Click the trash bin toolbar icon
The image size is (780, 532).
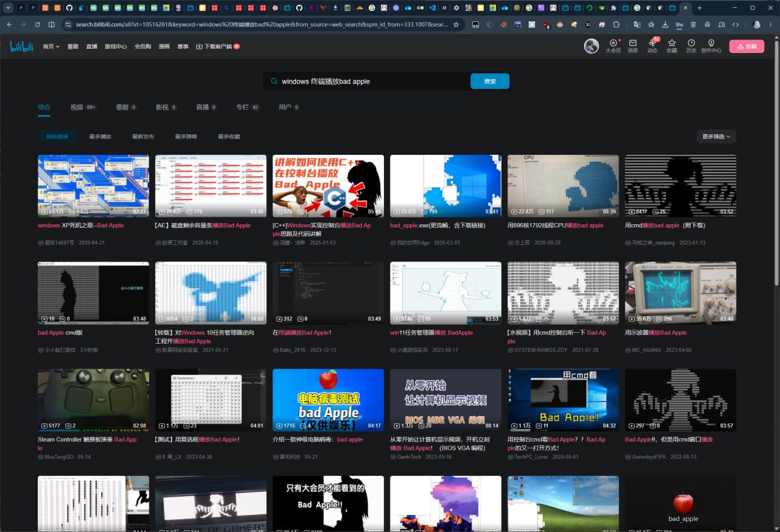tap(693, 24)
